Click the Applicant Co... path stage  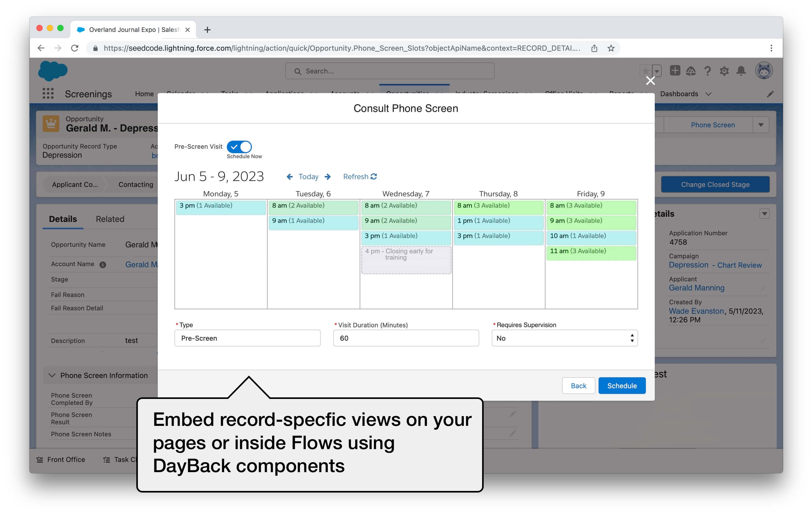(x=75, y=184)
